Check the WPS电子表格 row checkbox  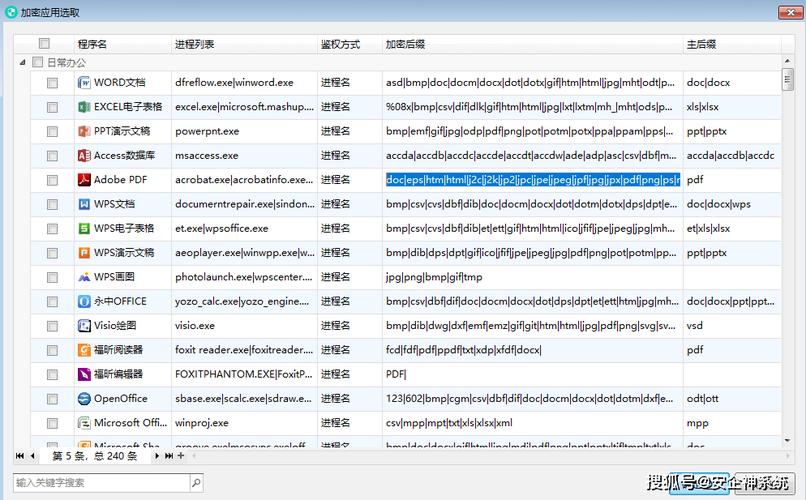point(52,229)
